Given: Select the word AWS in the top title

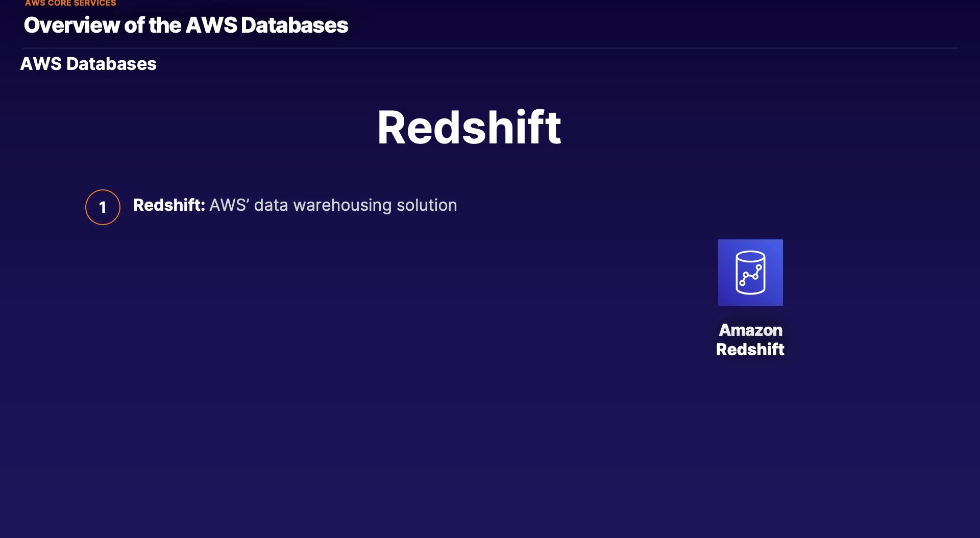Looking at the screenshot, I should pyautogui.click(x=211, y=26).
